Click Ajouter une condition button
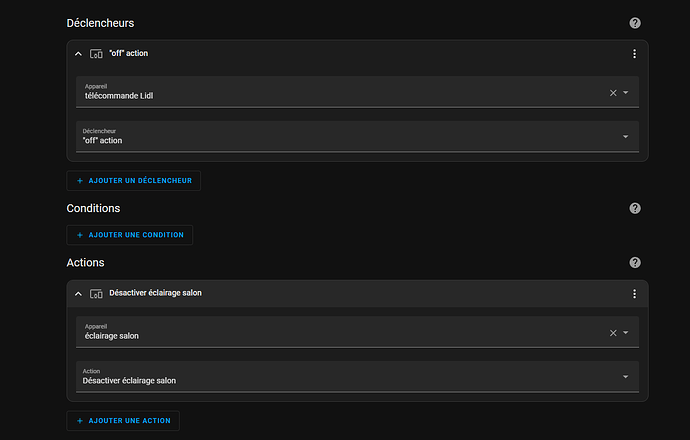Image resolution: width=690 pixels, height=440 pixels. click(129, 235)
